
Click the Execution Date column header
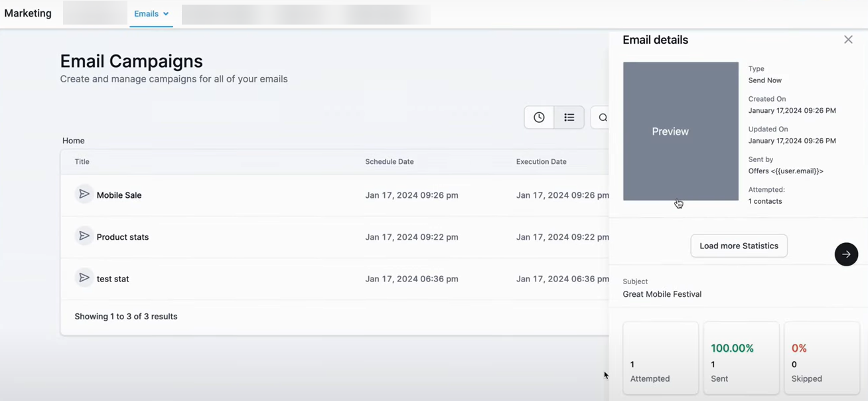click(542, 161)
